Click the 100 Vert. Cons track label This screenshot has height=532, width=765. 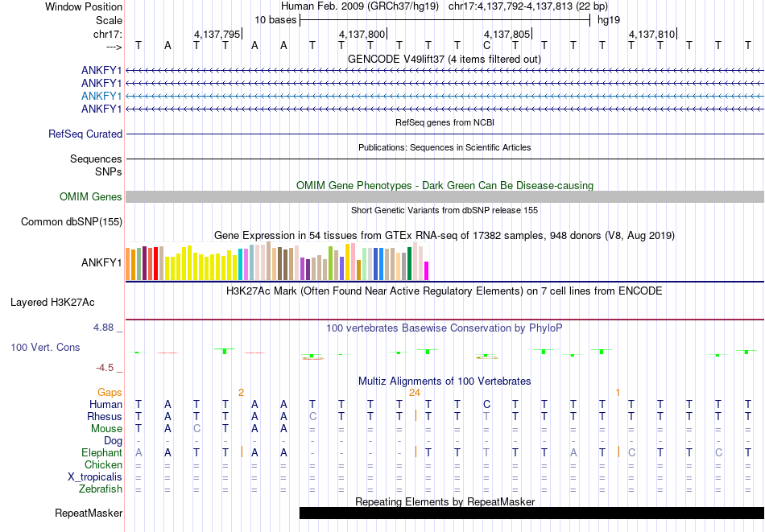[45, 348]
